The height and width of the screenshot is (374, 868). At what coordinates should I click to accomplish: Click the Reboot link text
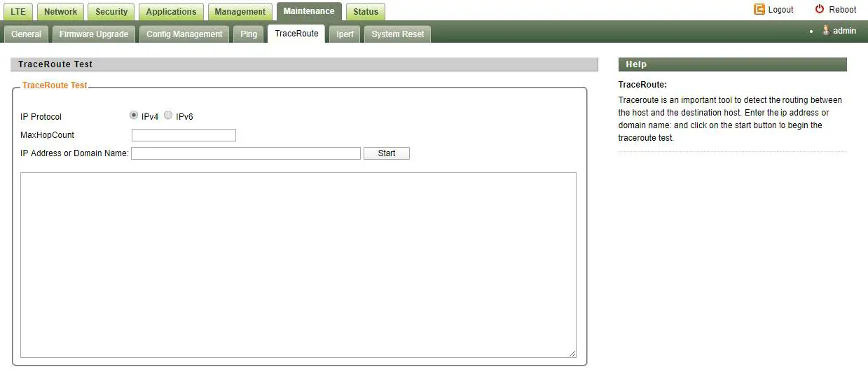click(843, 10)
